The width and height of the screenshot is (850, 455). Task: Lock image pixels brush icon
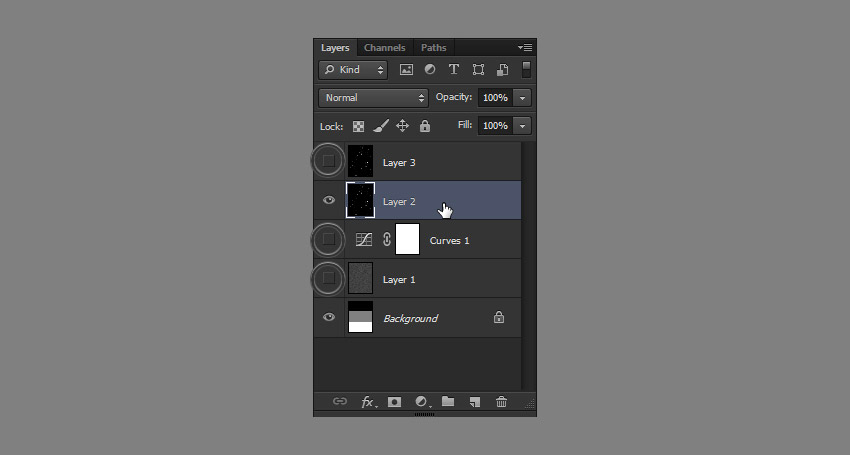(381, 126)
